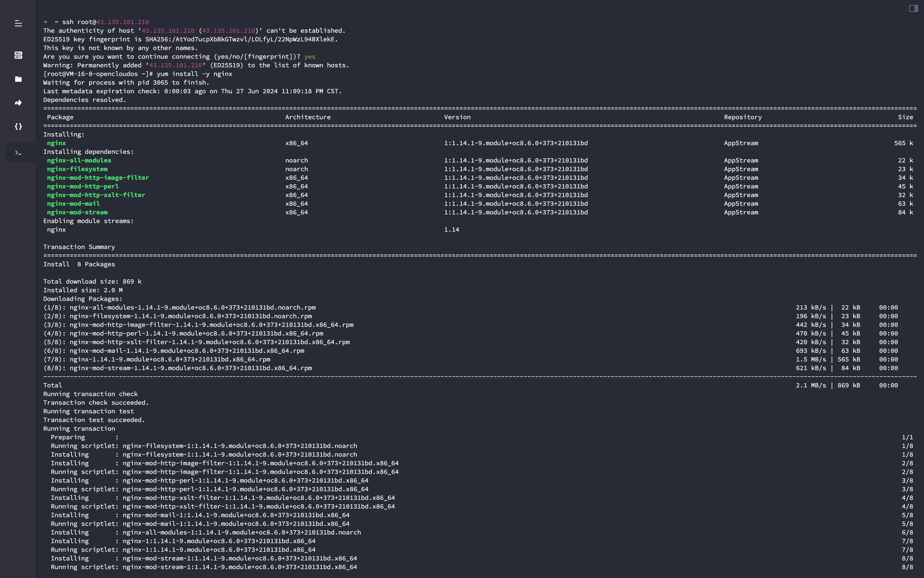This screenshot has height=578, width=924.
Task: Click the Transaction Summary heading text
Action: [x=79, y=247]
